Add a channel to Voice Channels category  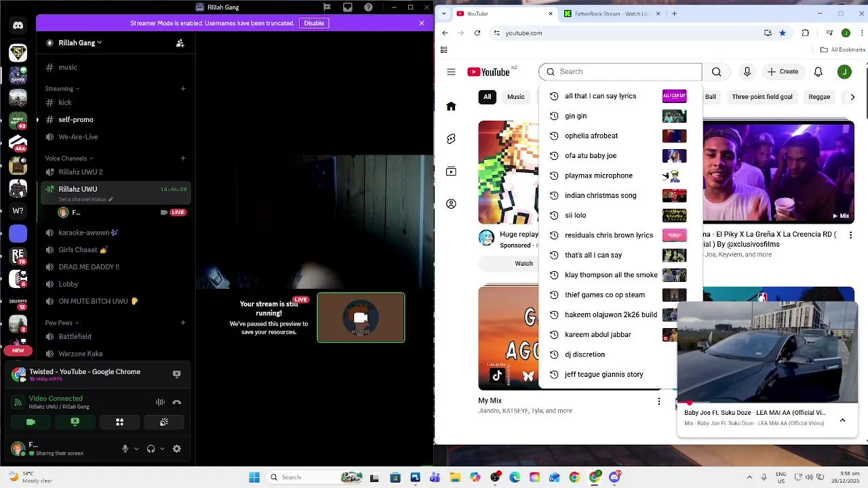[x=183, y=159]
